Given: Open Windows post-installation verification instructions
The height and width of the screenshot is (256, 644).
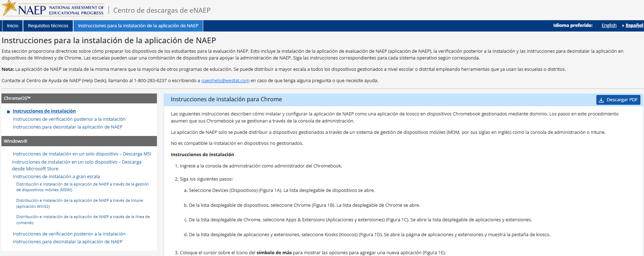Looking at the screenshot, I should click(x=69, y=234).
